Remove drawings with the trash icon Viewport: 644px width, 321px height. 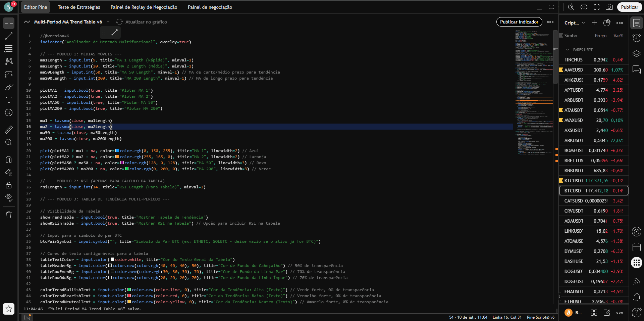pos(9,215)
